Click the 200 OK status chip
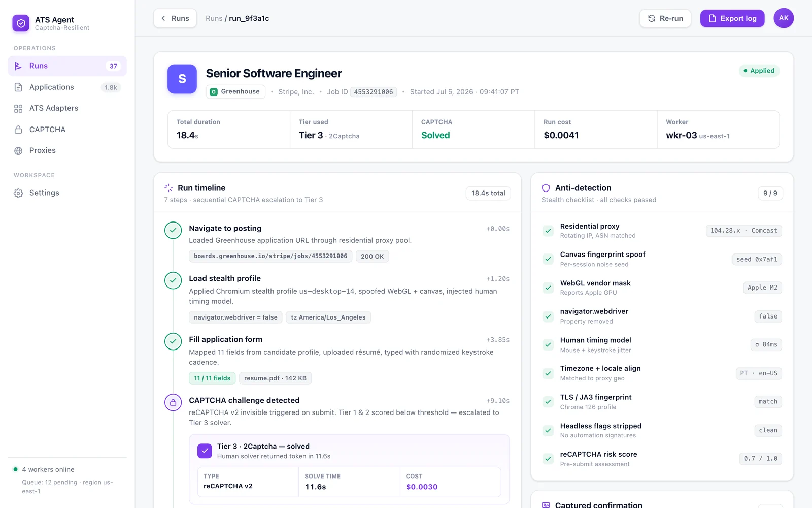This screenshot has height=508, width=812. click(373, 256)
